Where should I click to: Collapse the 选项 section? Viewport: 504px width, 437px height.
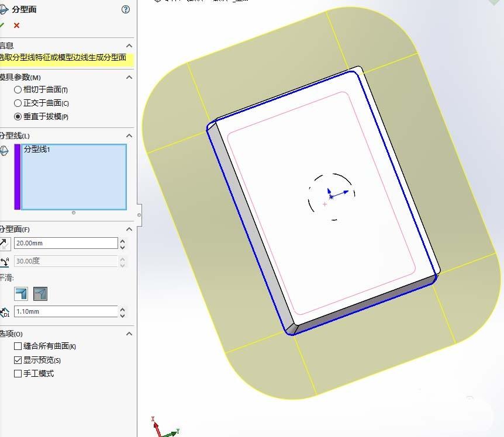click(129, 333)
